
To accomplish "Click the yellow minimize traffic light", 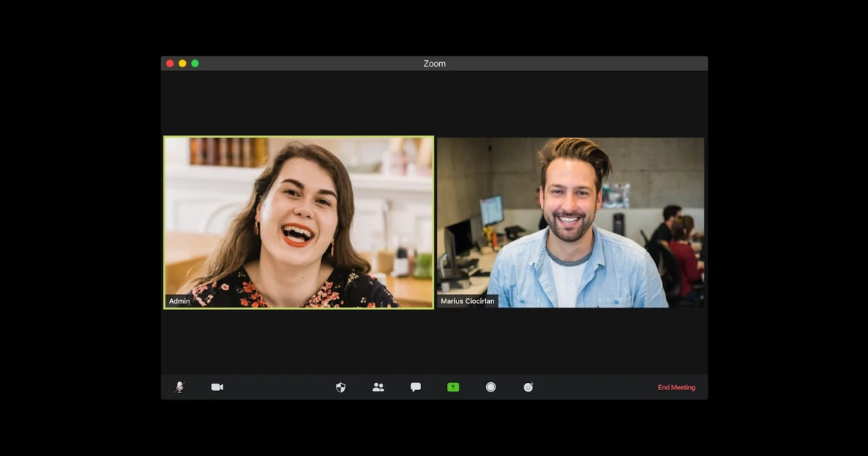I will coord(182,63).
